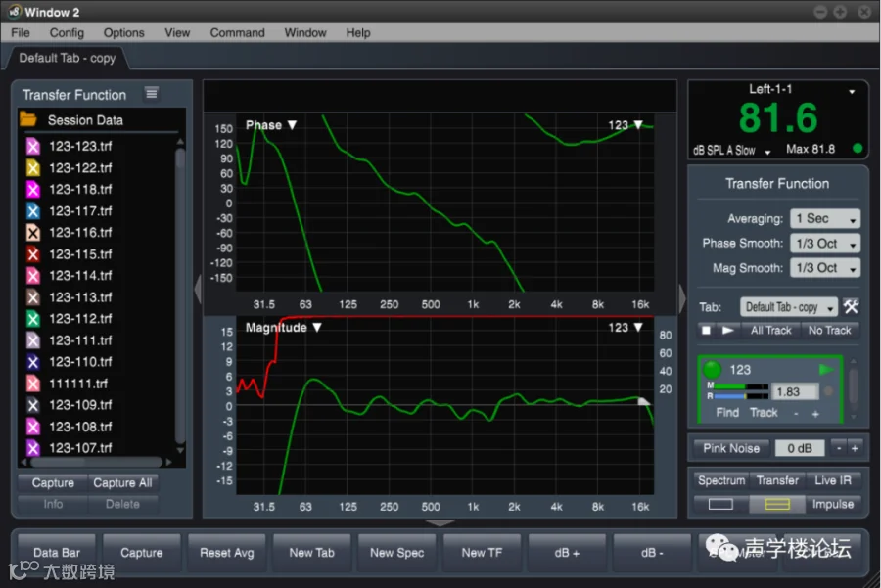Click the session data list vertical scrollbar
Screen dimensions: 881x588
tap(180, 296)
